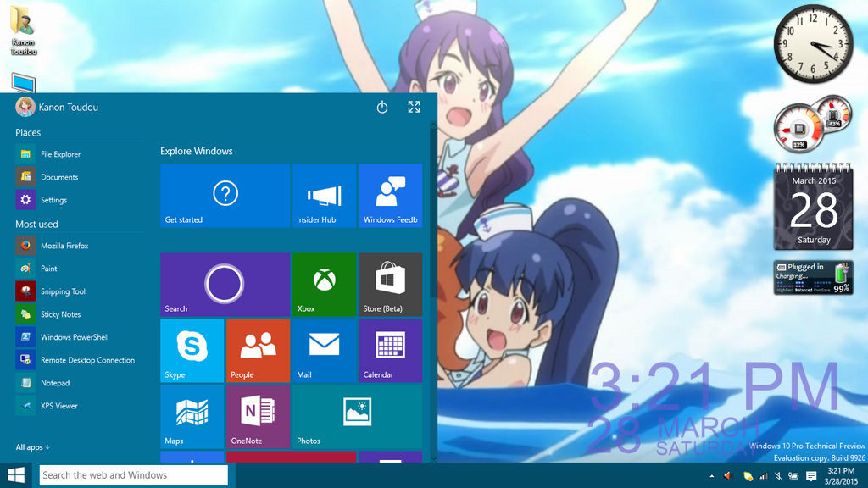Click the volume speaker tray icon
Viewport: 868px width, 488px height.
pyautogui.click(x=728, y=476)
